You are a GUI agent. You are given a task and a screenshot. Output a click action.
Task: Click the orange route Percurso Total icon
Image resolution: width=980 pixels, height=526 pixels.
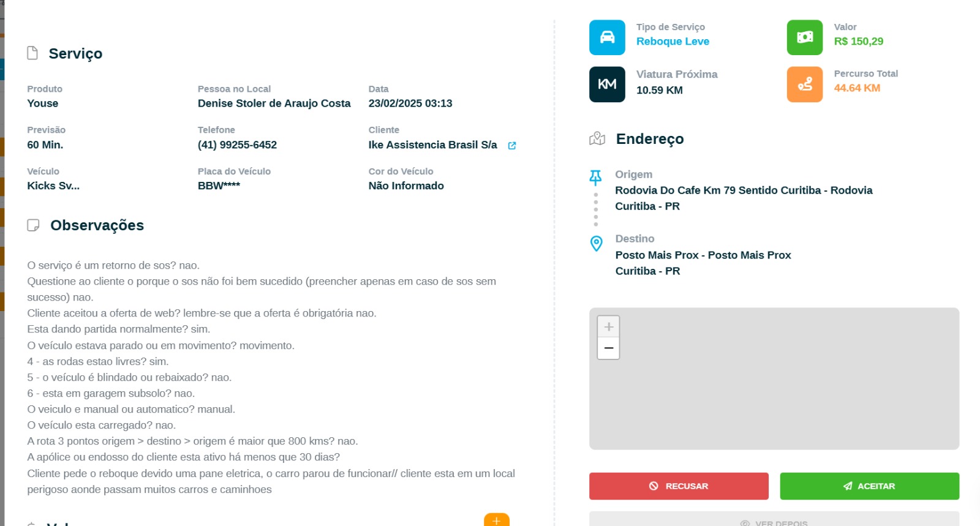click(x=805, y=85)
